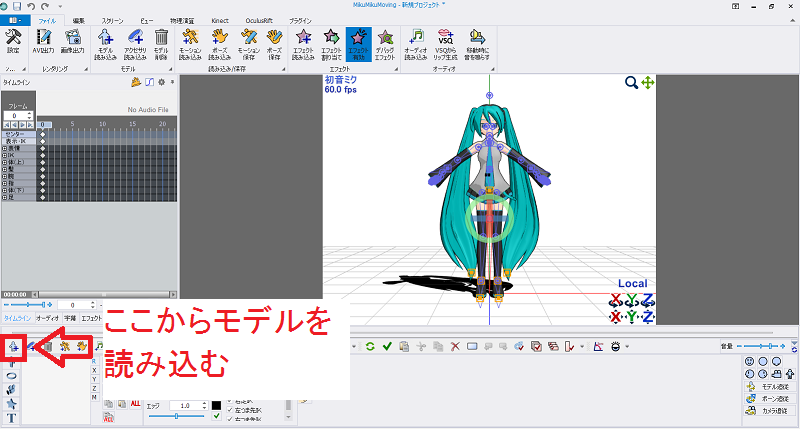Expand the 体(上) timeline group

pyautogui.click(x=5, y=162)
